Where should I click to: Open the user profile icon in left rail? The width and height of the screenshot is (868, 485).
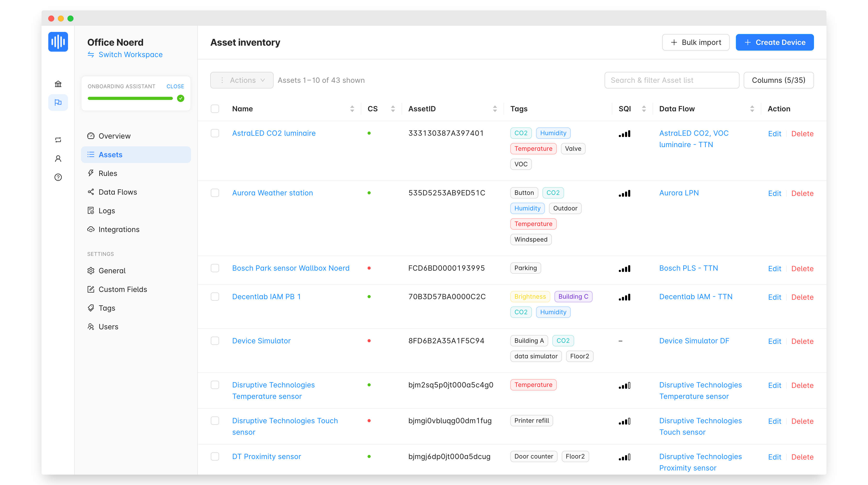(x=58, y=159)
